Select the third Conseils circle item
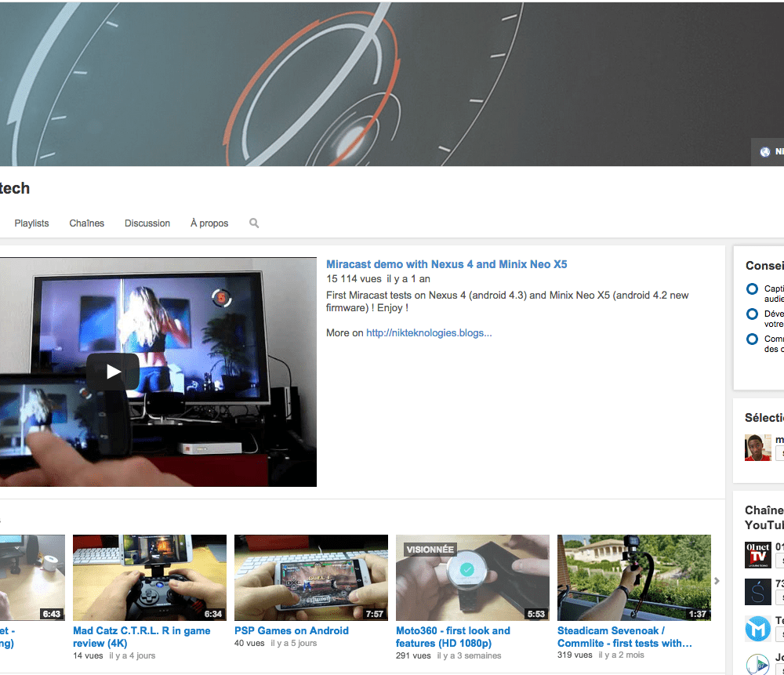Image resolution: width=784 pixels, height=675 pixels. (752, 339)
